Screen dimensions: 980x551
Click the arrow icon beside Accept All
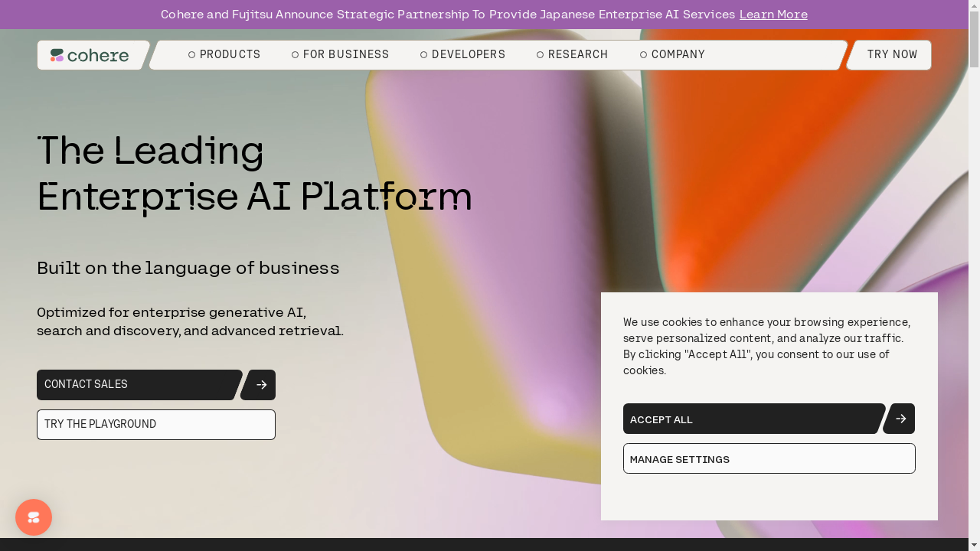(x=900, y=419)
